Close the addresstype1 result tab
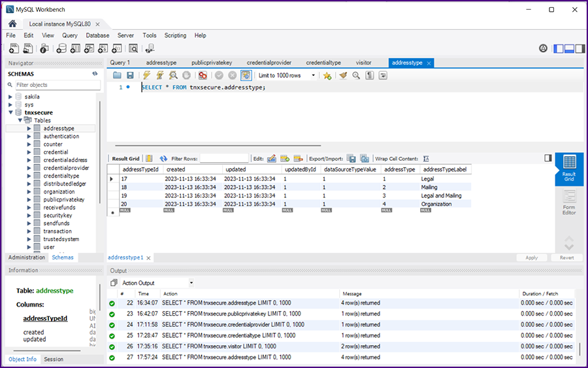Screen dimensions: 588x368 pyautogui.click(x=148, y=258)
